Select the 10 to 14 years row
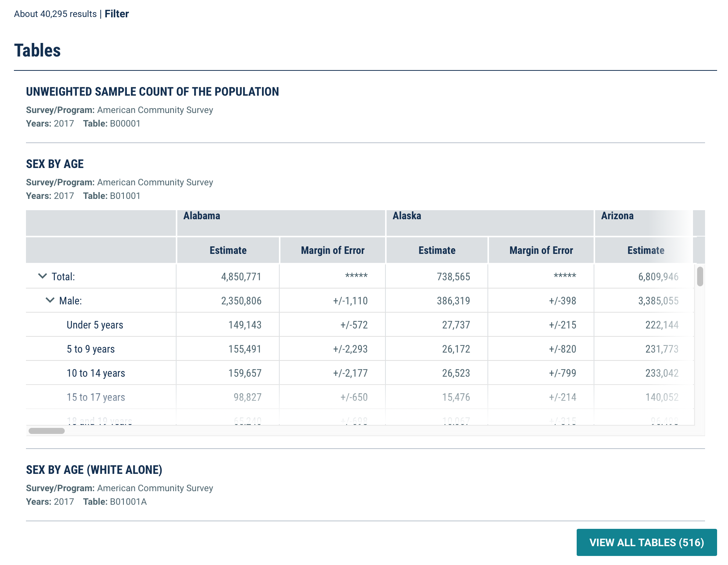Image resolution: width=728 pixels, height=565 pixels. click(96, 373)
